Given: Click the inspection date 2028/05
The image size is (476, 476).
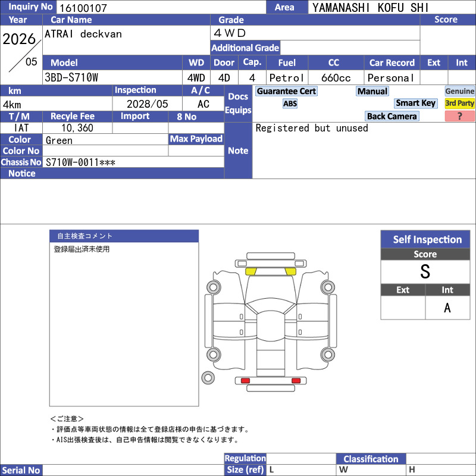Looking at the screenshot, I should [147, 104].
